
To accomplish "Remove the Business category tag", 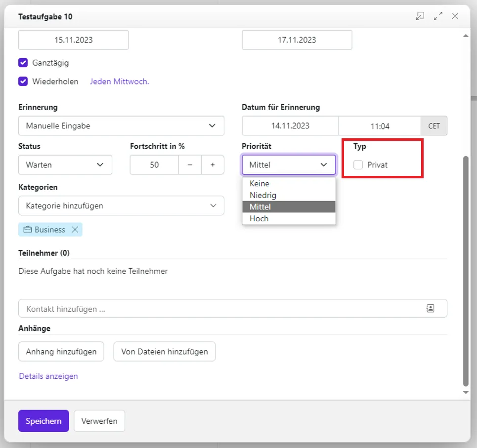I will point(75,230).
